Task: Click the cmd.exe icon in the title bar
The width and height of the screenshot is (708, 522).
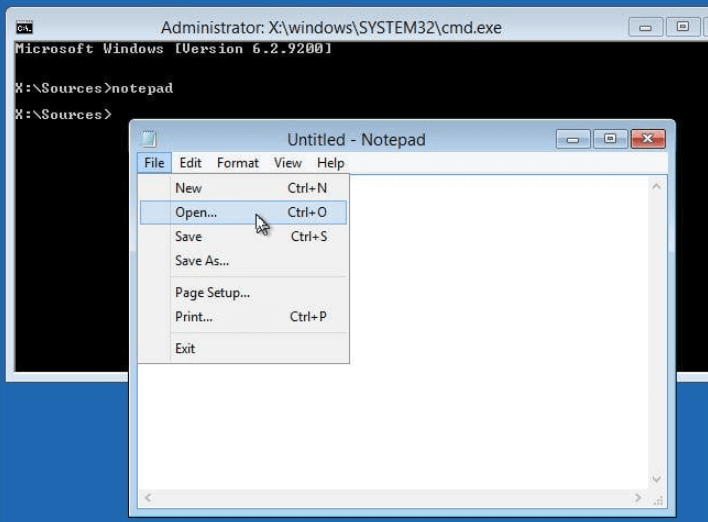Action: tap(24, 28)
